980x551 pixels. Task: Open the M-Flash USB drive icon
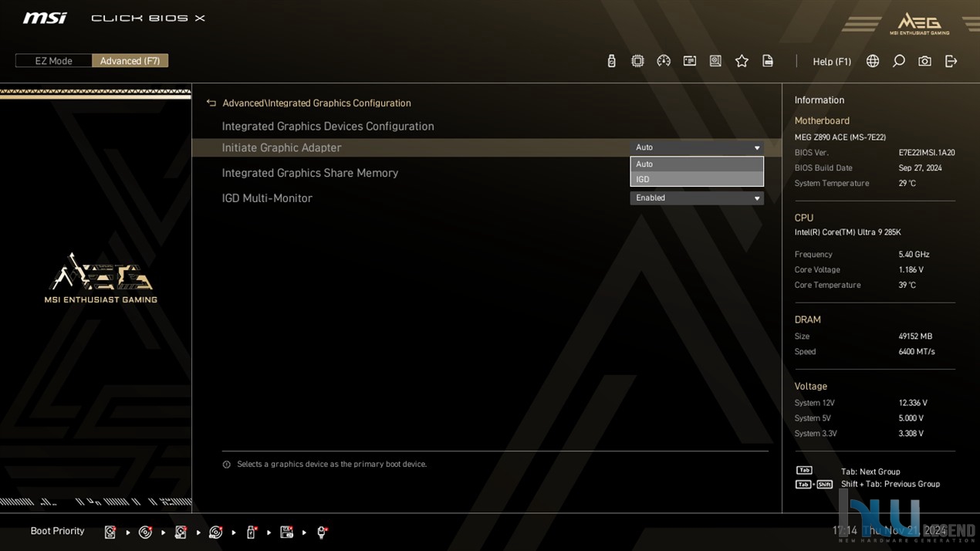[612, 61]
